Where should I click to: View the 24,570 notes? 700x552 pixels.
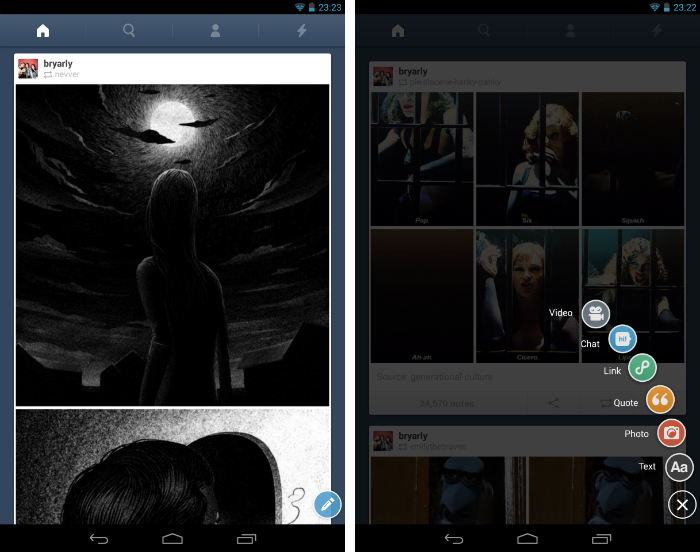click(447, 404)
